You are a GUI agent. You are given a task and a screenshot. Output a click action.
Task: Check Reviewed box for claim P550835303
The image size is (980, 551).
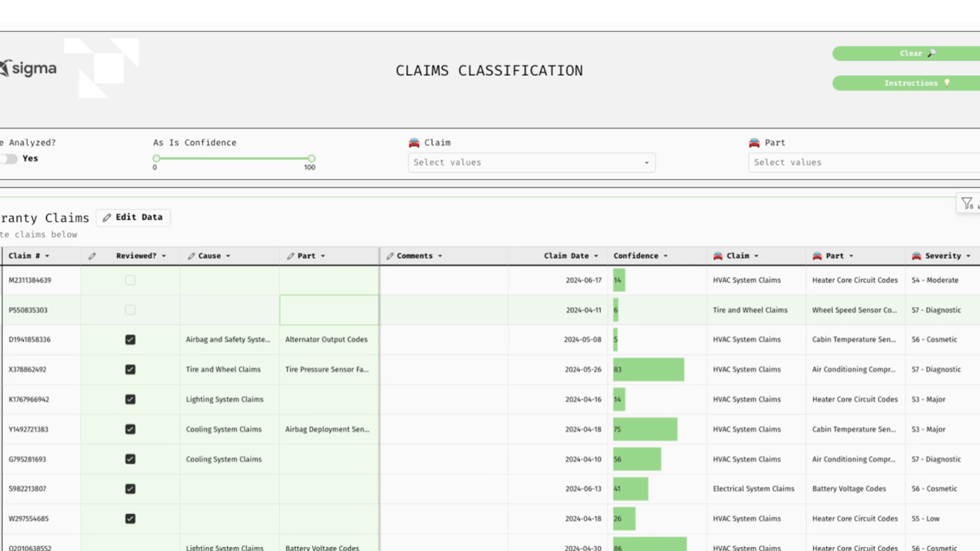[x=130, y=310]
